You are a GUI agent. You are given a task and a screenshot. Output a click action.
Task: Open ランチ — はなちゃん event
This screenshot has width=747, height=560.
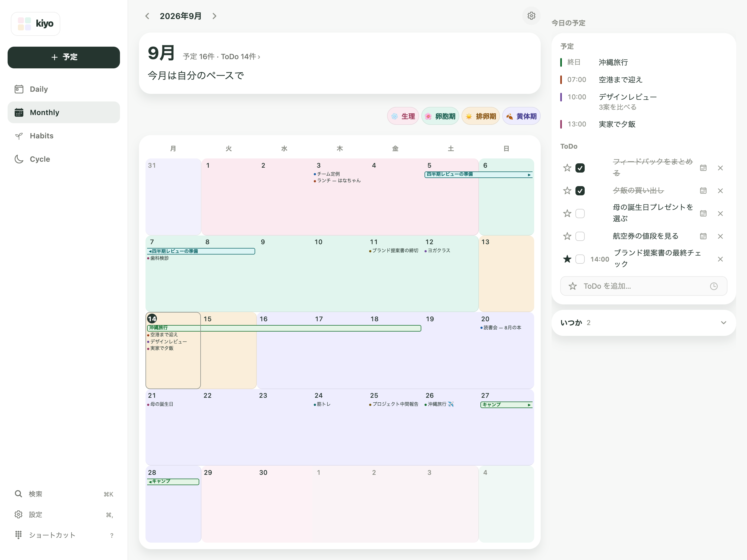tap(337, 181)
